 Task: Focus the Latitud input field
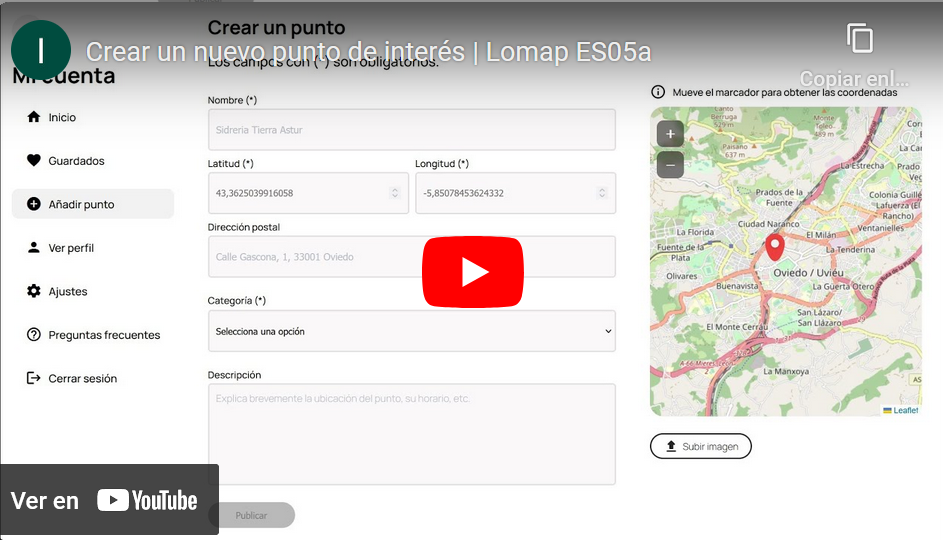pos(308,193)
